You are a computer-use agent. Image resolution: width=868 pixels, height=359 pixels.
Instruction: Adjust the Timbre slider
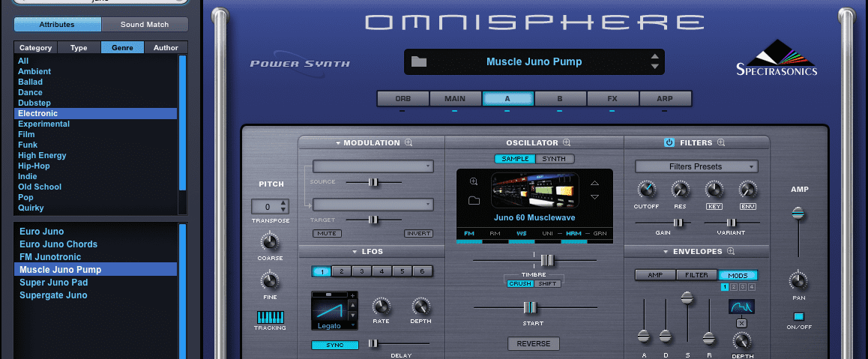click(547, 260)
